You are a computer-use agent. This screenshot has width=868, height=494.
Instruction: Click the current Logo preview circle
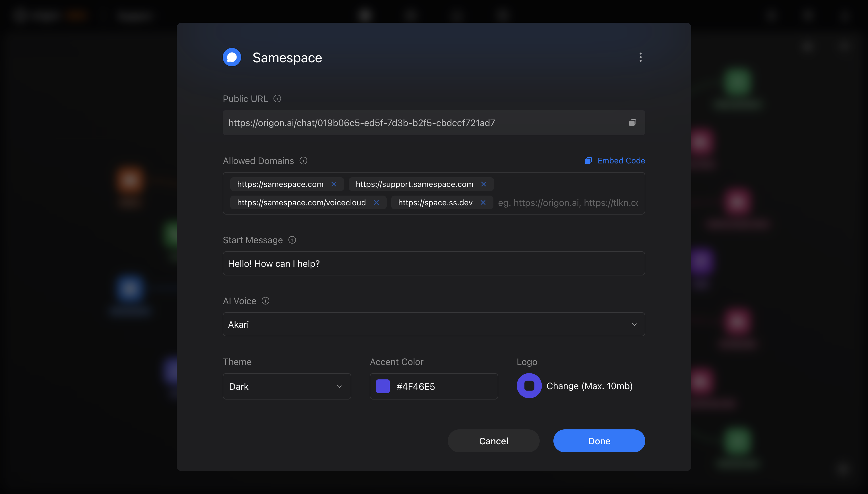coord(529,386)
